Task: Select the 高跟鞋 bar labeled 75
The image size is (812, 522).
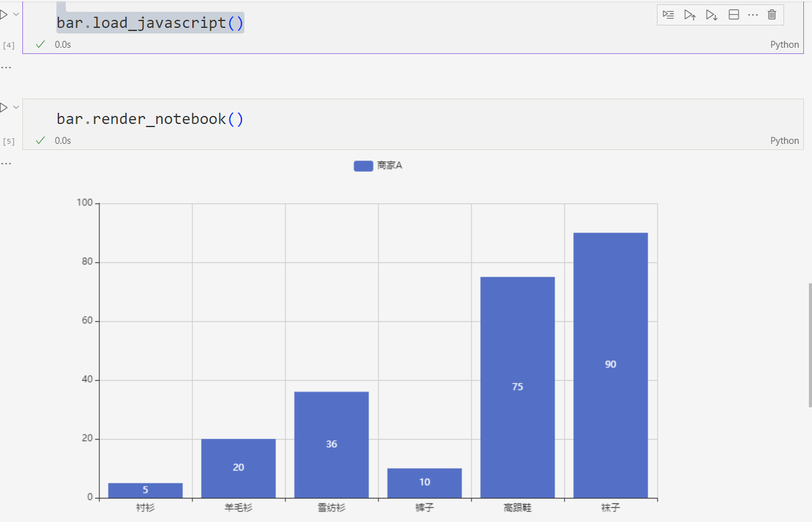Action: (x=517, y=387)
